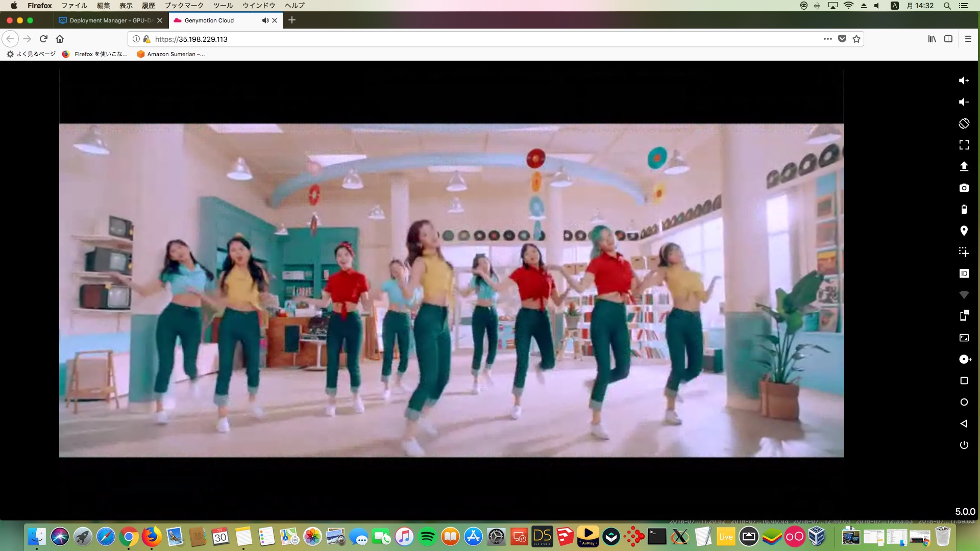Go forward to the next page
Image resolution: width=980 pixels, height=551 pixels.
pyautogui.click(x=27, y=39)
